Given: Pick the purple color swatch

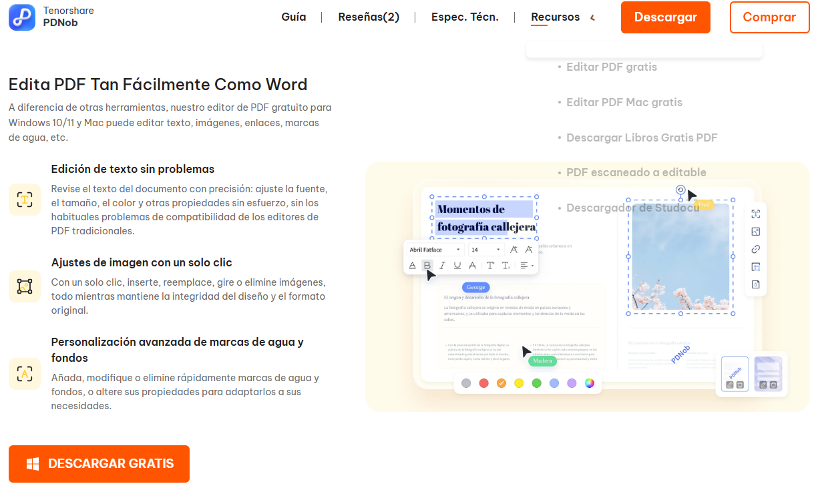Looking at the screenshot, I should [572, 383].
